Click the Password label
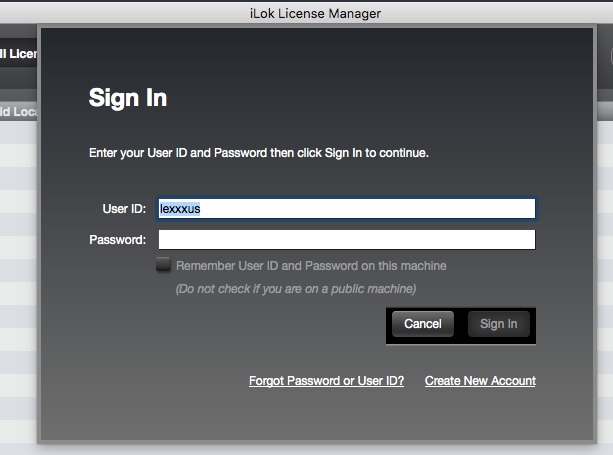Viewport: 613px width, 455px height. coord(118,240)
